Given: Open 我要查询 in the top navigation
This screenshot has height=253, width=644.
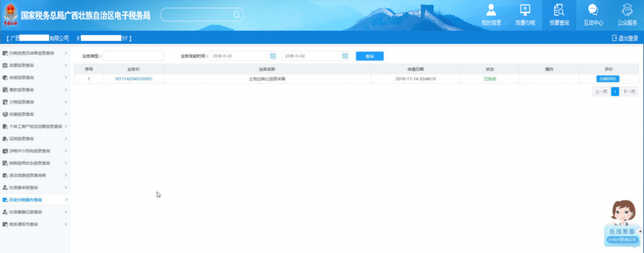Looking at the screenshot, I should click(x=560, y=15).
